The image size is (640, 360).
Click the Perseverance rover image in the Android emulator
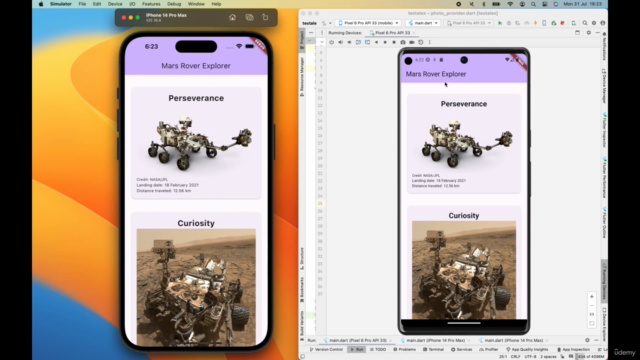click(464, 141)
